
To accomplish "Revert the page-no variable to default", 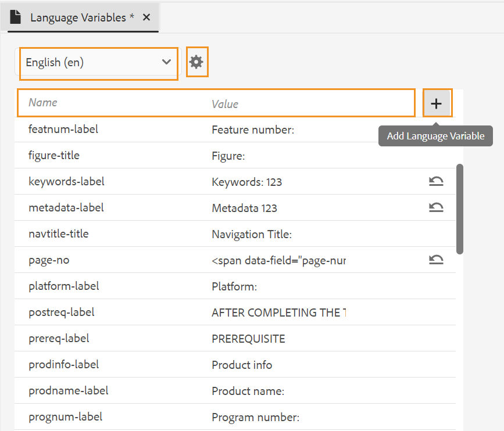I will (x=436, y=260).
